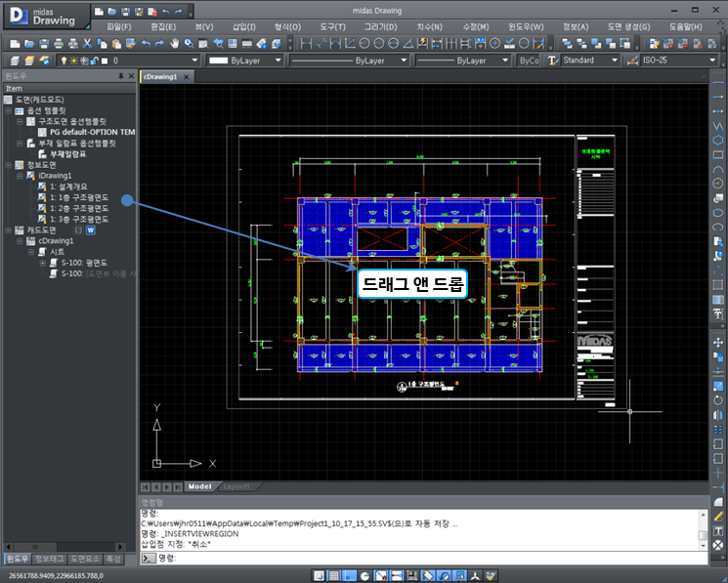728x583 pixels.
Task: Toggle object snap in status bar
Action: 381,575
